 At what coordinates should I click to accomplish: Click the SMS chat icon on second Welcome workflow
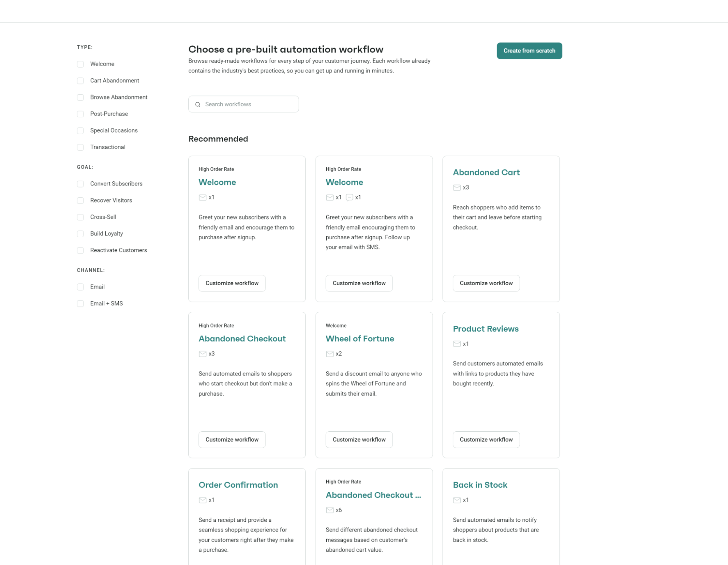click(349, 197)
